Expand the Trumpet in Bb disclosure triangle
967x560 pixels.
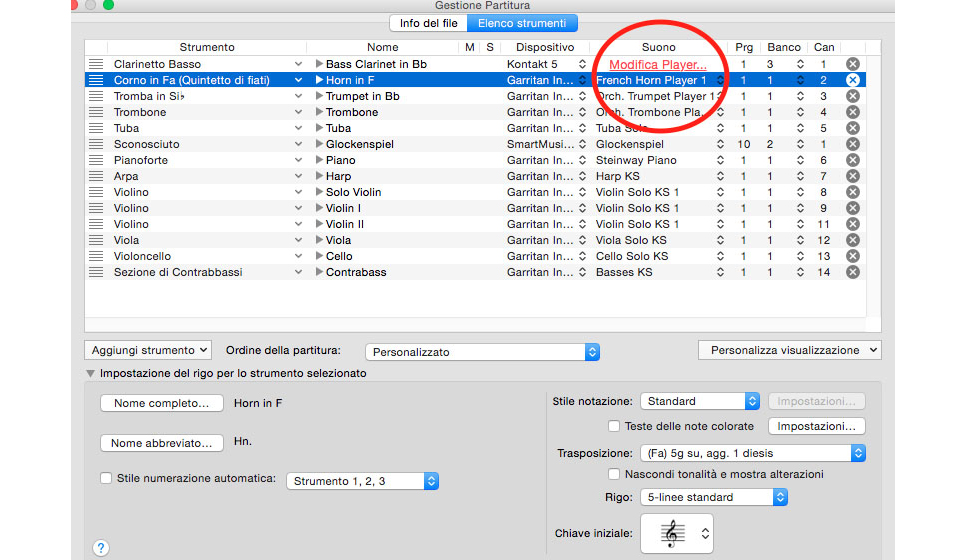(x=320, y=96)
